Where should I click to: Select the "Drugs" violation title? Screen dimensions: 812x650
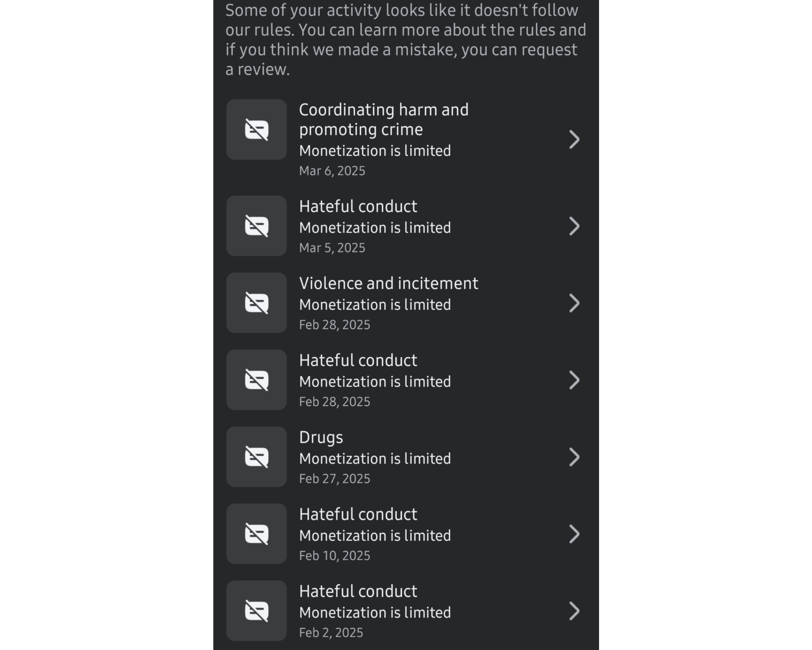pos(321,438)
